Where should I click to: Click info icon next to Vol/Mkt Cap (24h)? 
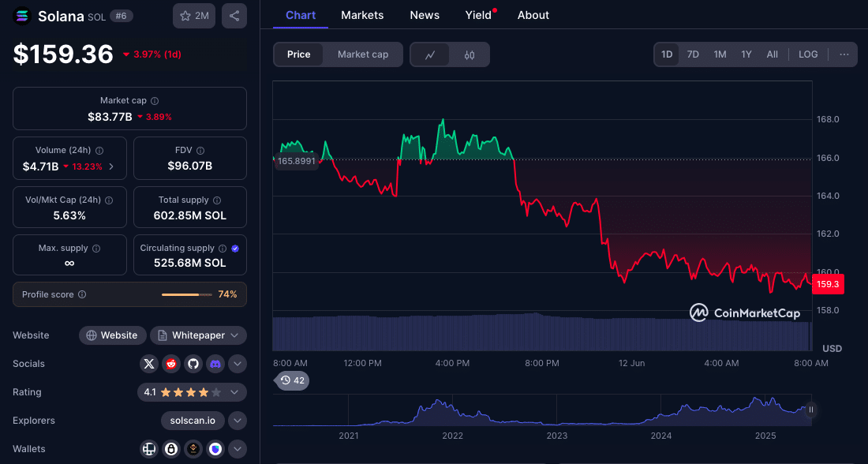(109, 200)
